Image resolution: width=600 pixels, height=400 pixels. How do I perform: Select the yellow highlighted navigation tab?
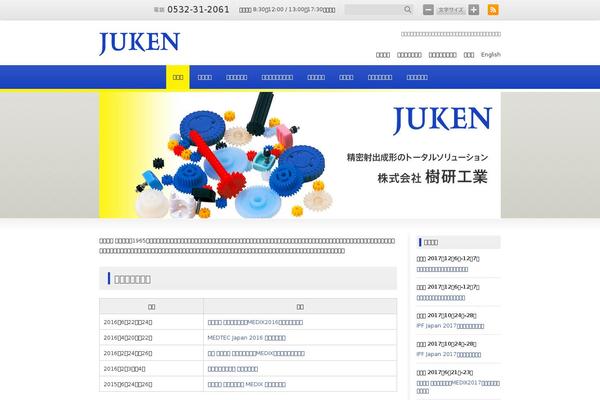[x=178, y=77]
